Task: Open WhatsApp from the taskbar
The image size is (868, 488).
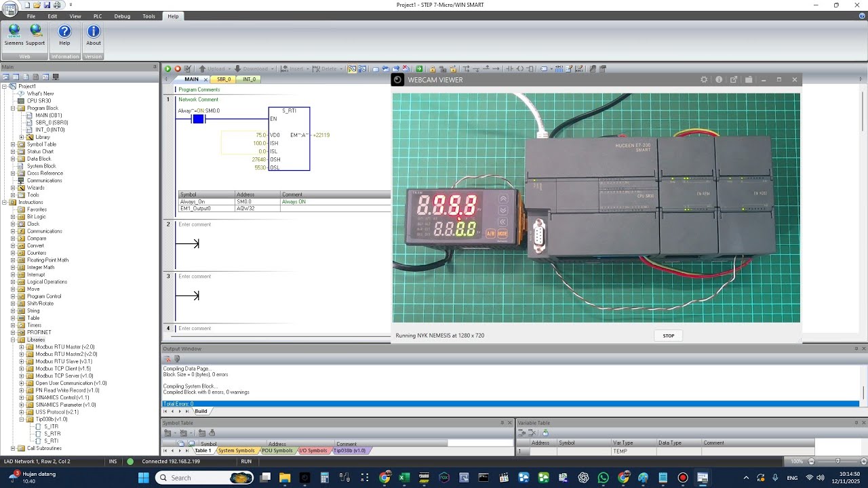Action: coord(604,478)
